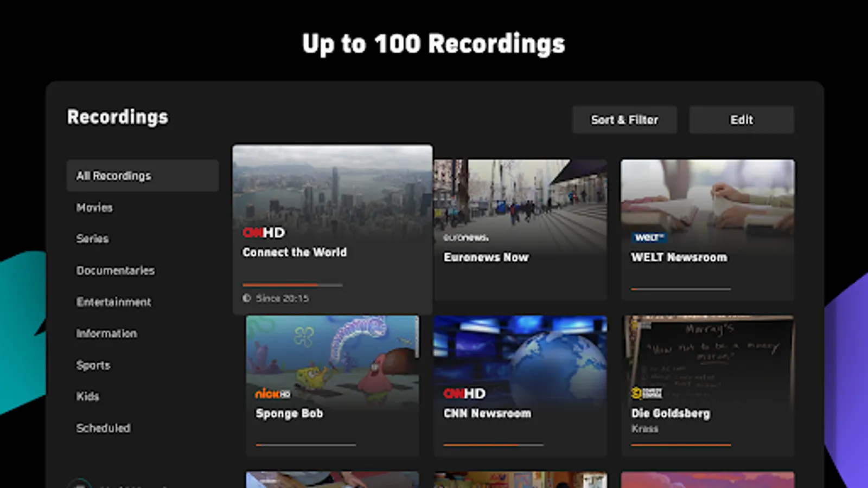Click the "Recordings" panel heading

tap(118, 117)
